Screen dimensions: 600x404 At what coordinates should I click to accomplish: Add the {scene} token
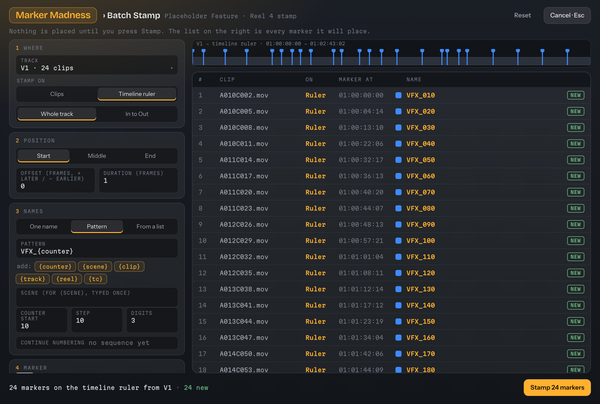click(95, 266)
